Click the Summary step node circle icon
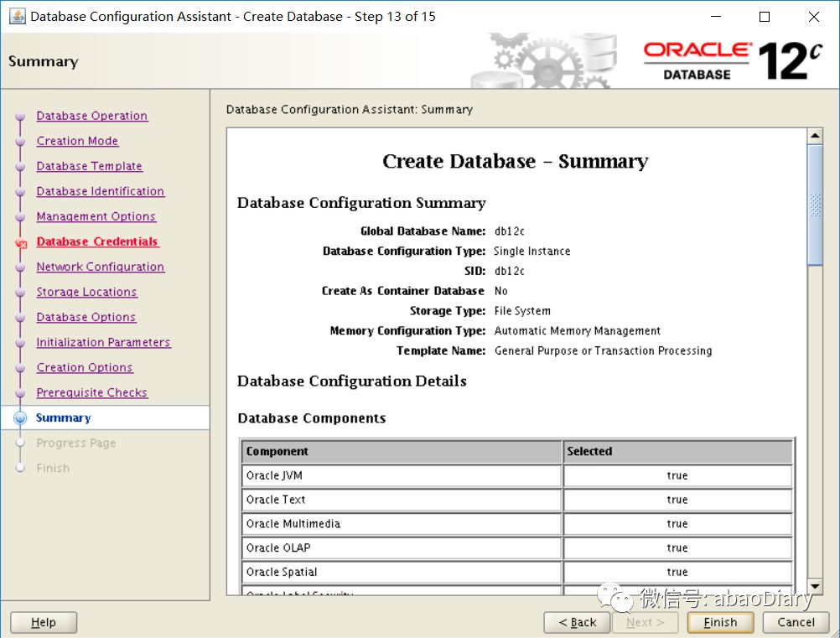Image resolution: width=840 pixels, height=638 pixels. [x=19, y=418]
